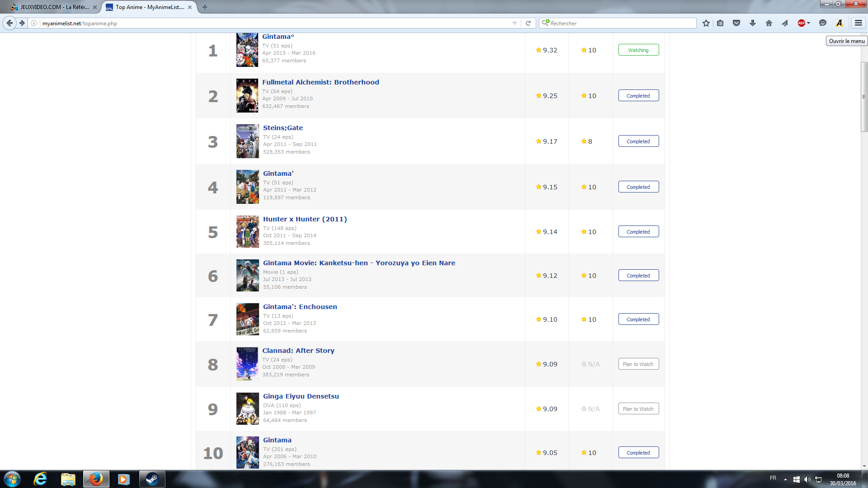
Task: Click the volume speaker tray icon
Action: pos(807,479)
